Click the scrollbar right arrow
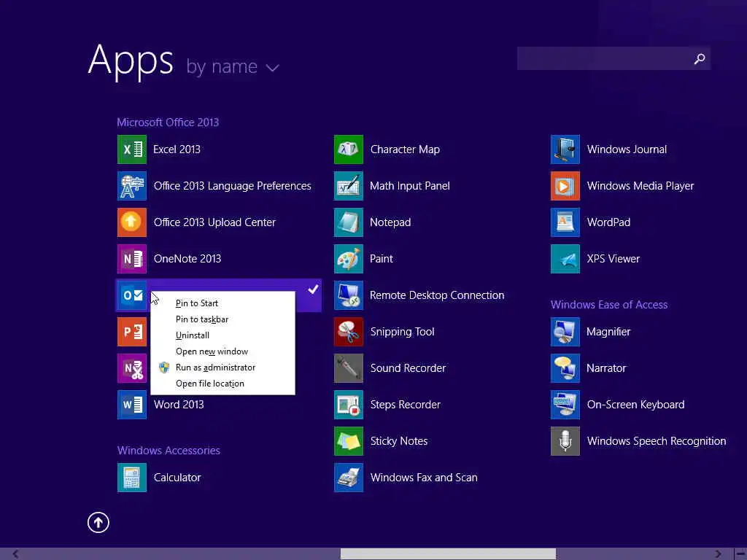Screen dimensions: 747x560 (x=718, y=554)
